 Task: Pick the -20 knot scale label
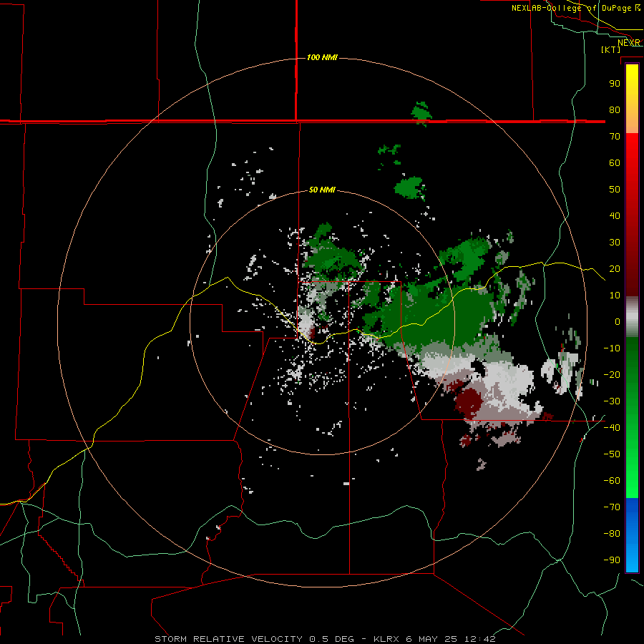point(612,374)
